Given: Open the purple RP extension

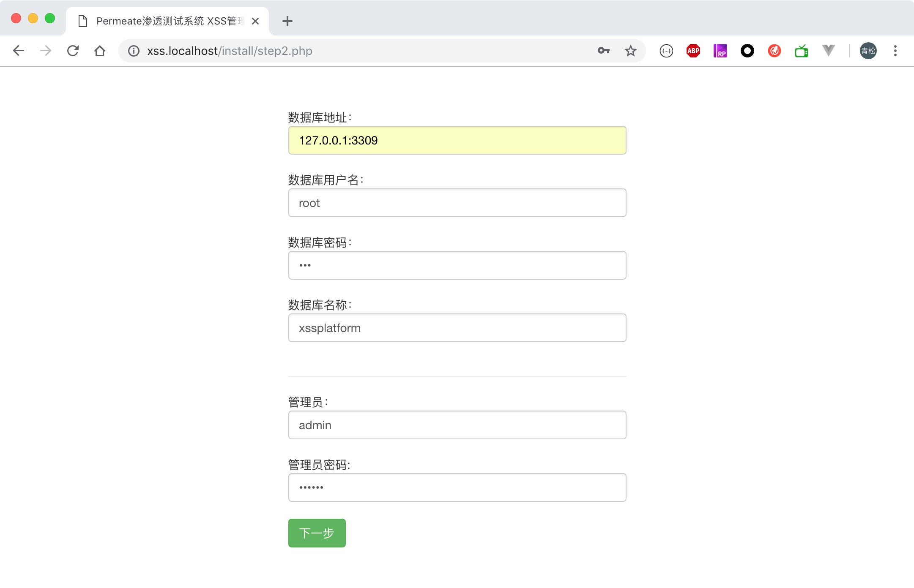Looking at the screenshot, I should tap(720, 51).
